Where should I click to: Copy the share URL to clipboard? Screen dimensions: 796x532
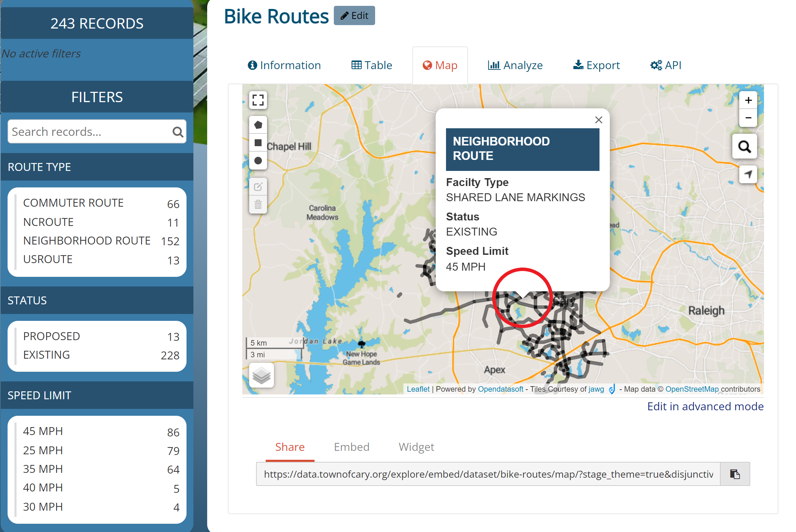pos(735,474)
